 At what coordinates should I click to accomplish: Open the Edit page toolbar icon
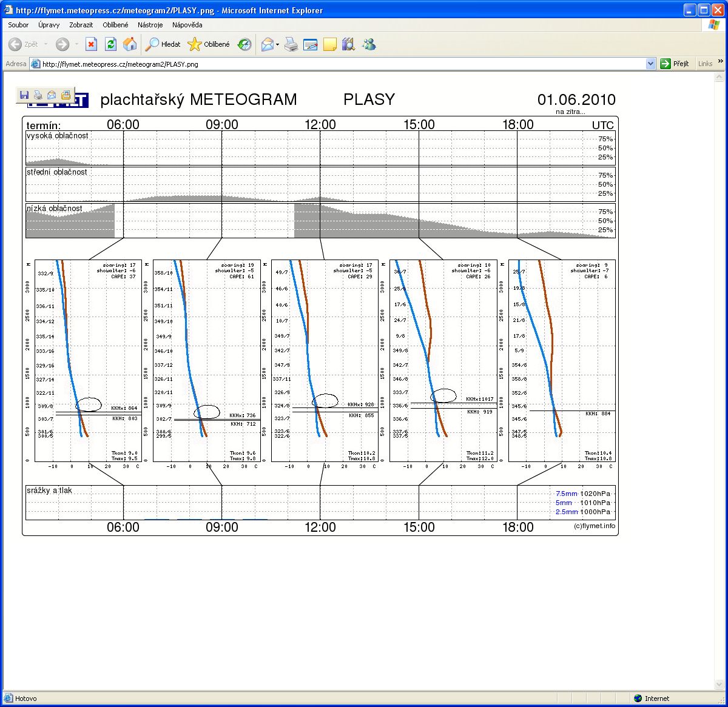point(311,44)
